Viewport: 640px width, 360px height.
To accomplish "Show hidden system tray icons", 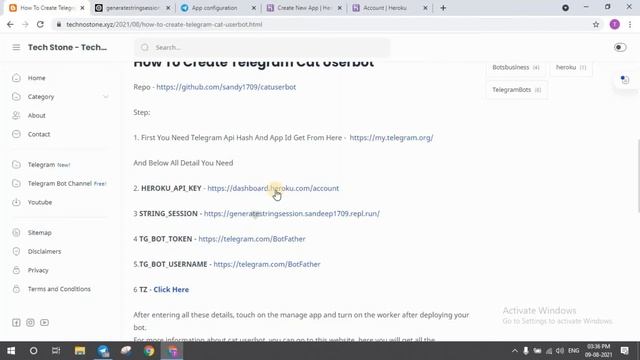I will [515, 351].
